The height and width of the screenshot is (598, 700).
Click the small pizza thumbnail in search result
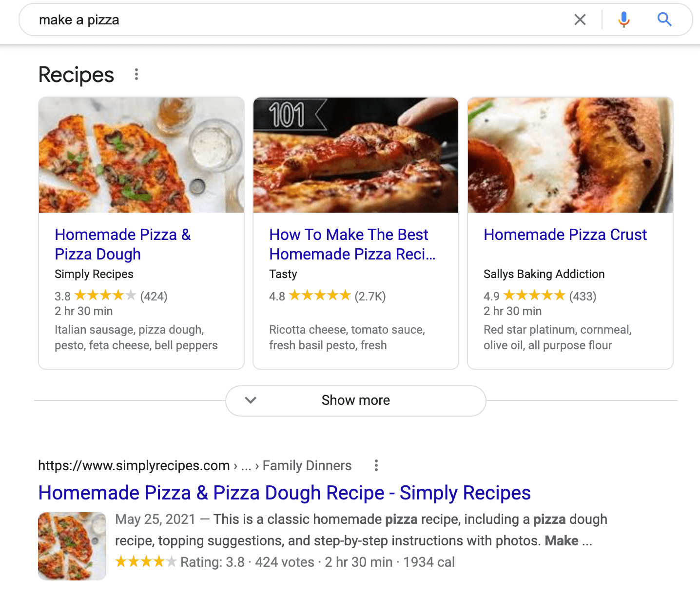coord(72,546)
